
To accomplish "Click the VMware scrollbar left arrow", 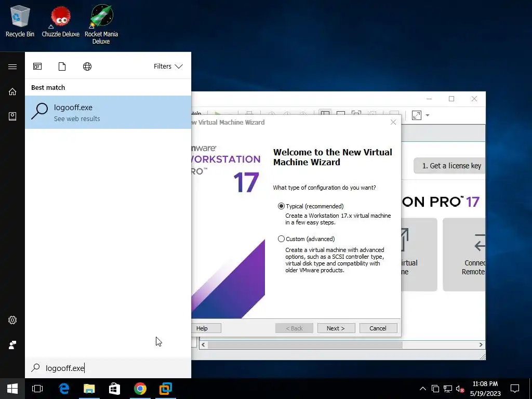I will pyautogui.click(x=203, y=345).
